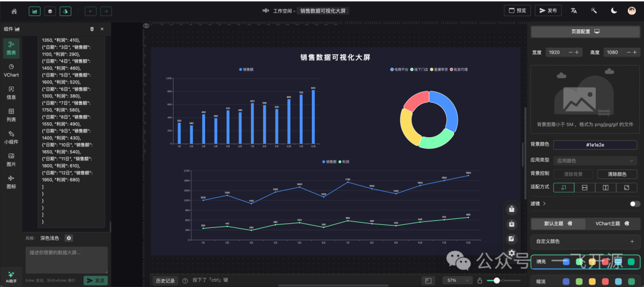Select the 图片 image category
The width and height of the screenshot is (644, 287).
coord(11,159)
